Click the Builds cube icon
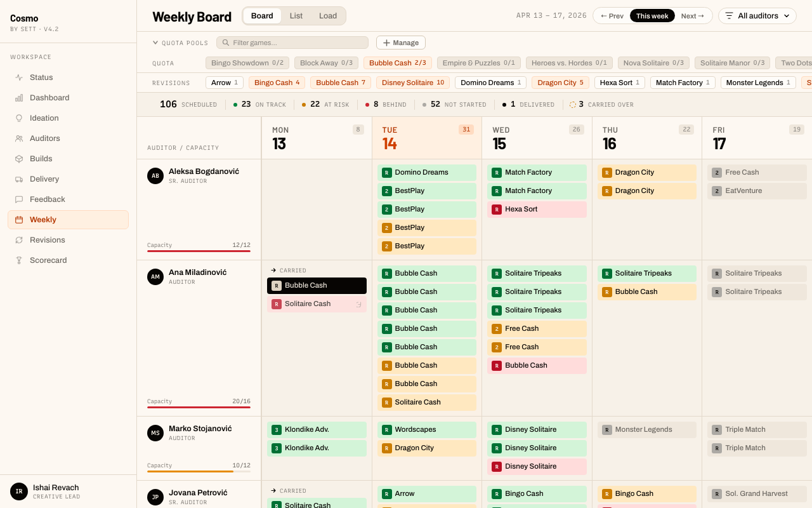Screen dimensions: 812x508 tap(19, 159)
